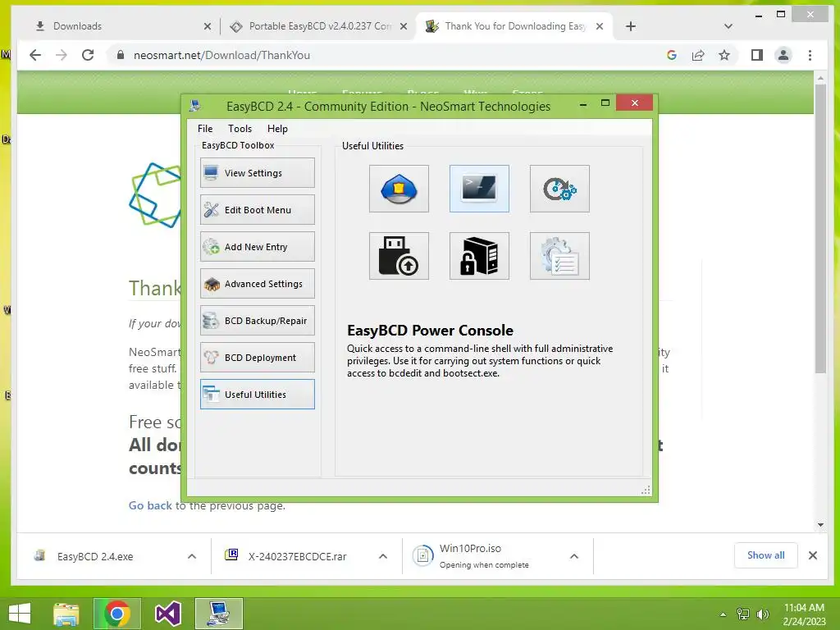Click the volume speaker tray icon

(762, 614)
